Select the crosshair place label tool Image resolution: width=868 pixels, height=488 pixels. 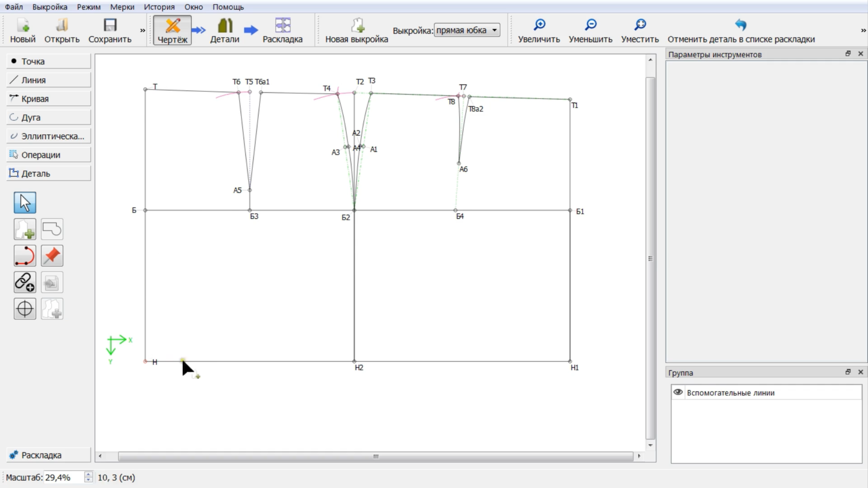point(25,309)
